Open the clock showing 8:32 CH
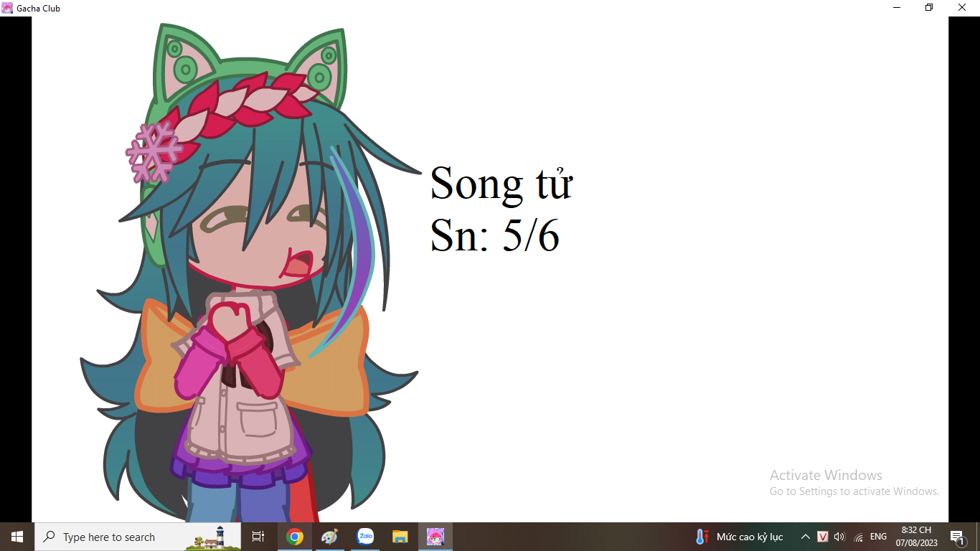The width and height of the screenshot is (980, 551). 916,537
